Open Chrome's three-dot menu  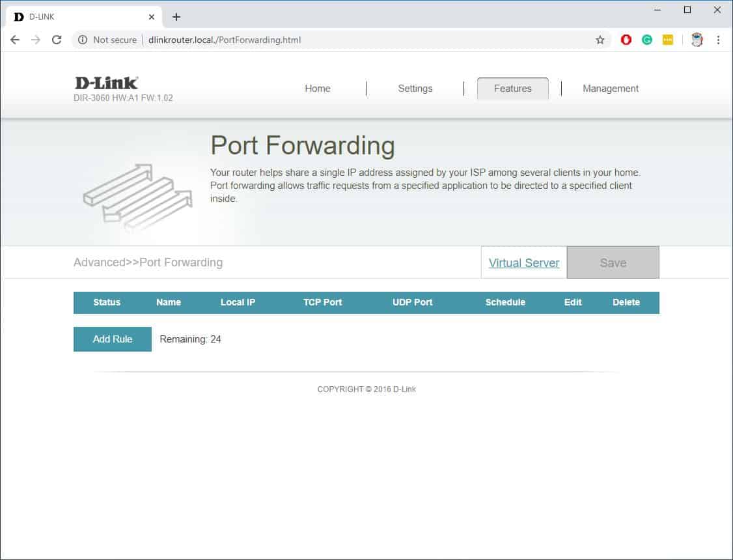tap(718, 40)
